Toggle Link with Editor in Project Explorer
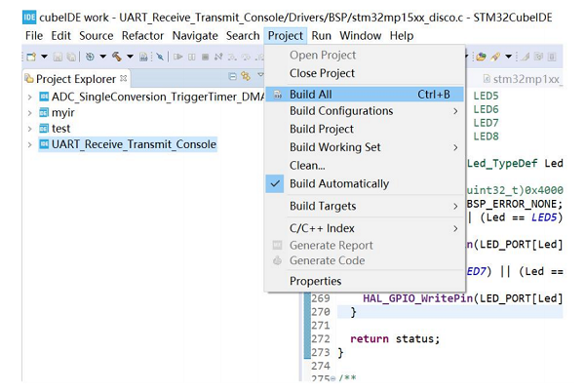Screen dimensions: 585x392 pos(246,76)
